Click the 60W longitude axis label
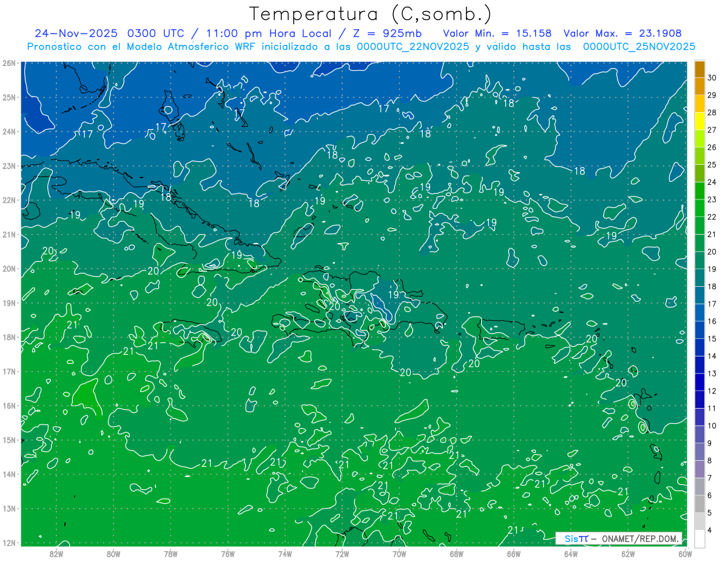The width and height of the screenshot is (728, 562). 686,554
